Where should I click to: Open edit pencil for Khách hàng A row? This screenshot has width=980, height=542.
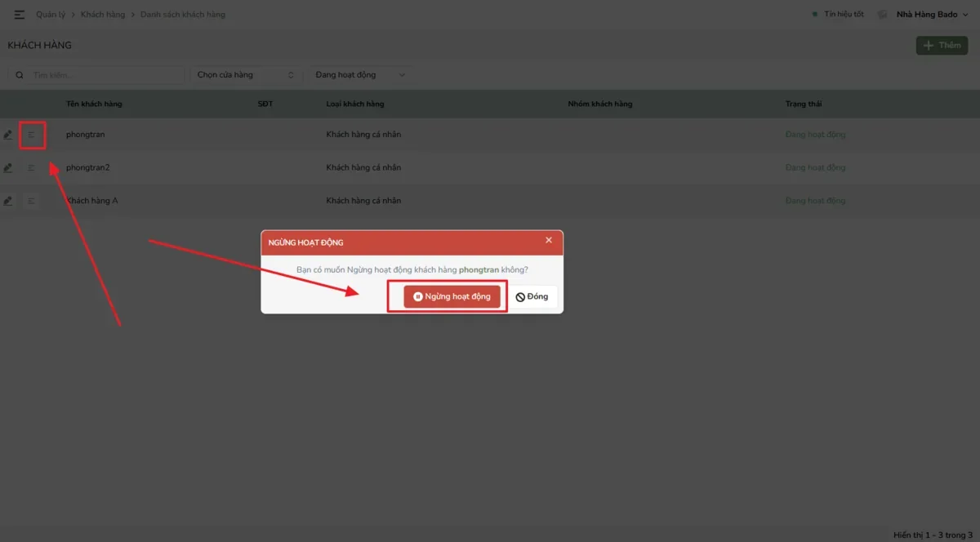8,201
